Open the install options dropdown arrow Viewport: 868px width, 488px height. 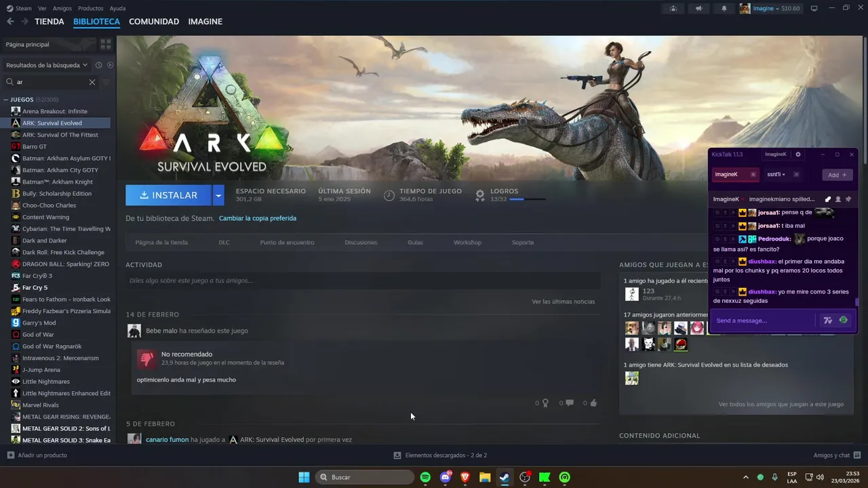coord(218,195)
